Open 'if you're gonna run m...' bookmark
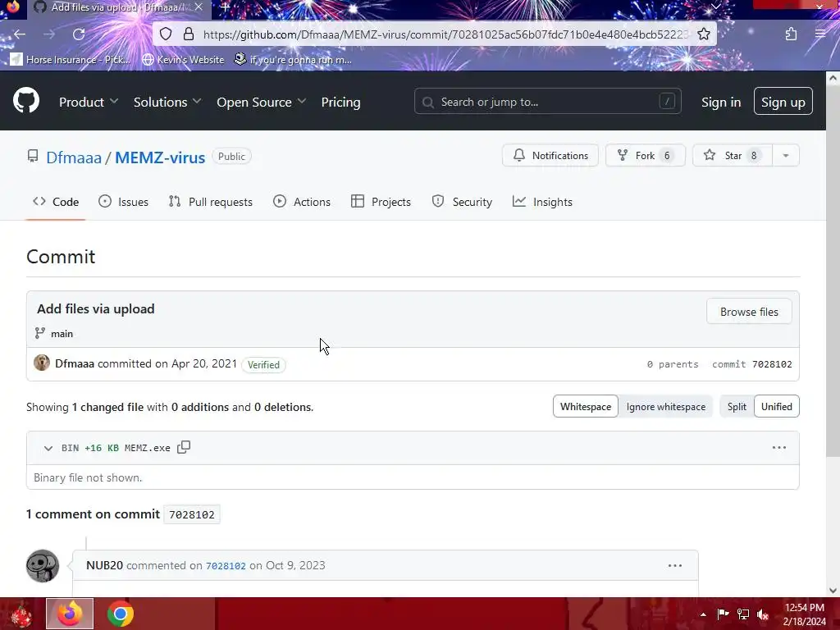This screenshot has width=840, height=630. [294, 59]
